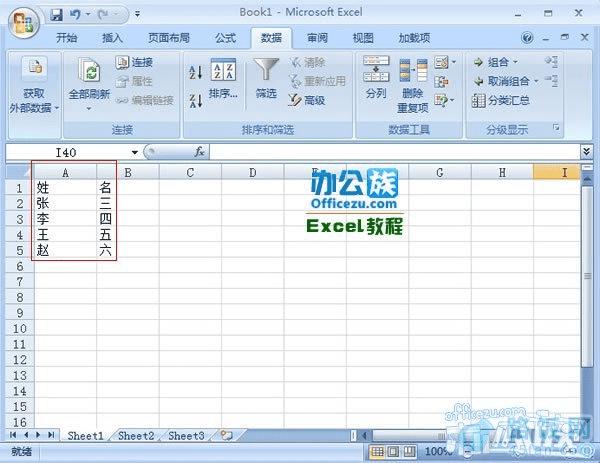The width and height of the screenshot is (600, 463).
Task: Expand the formula bar chevron
Action: (x=586, y=152)
